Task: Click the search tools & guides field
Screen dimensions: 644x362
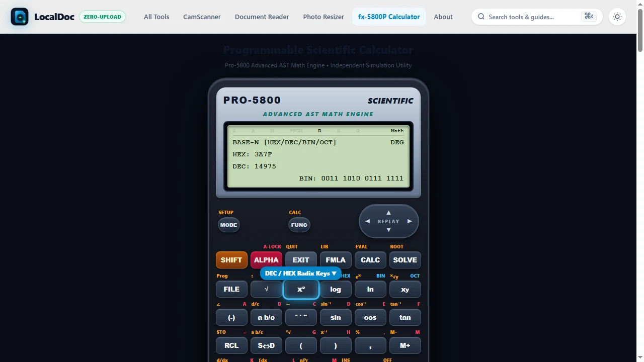Action: coord(537,17)
